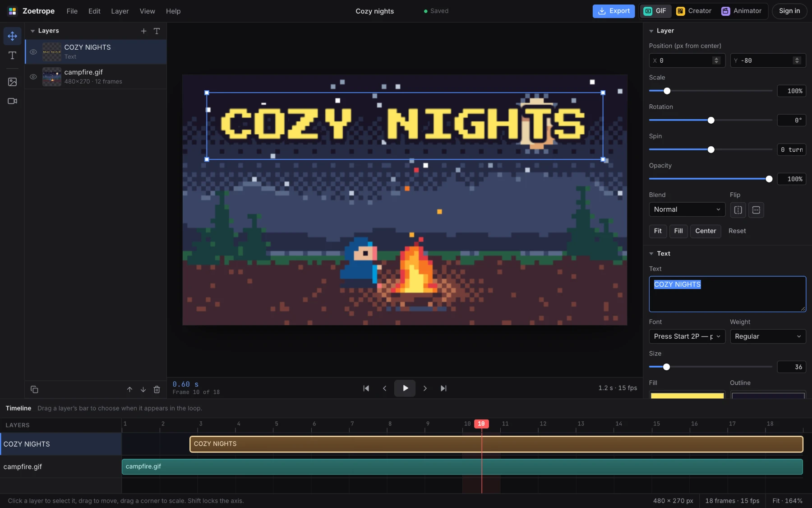Switch to GIF mode

click(x=655, y=11)
